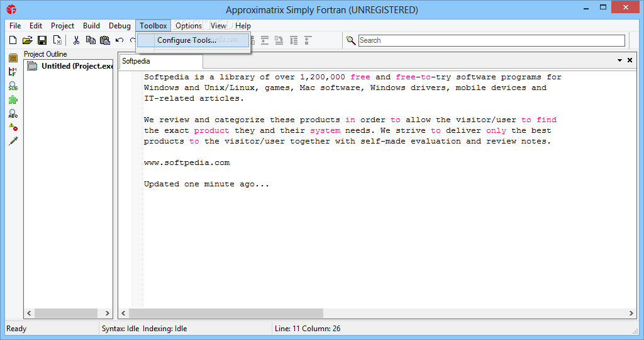
Task: Open the Project menu
Action: (62, 25)
